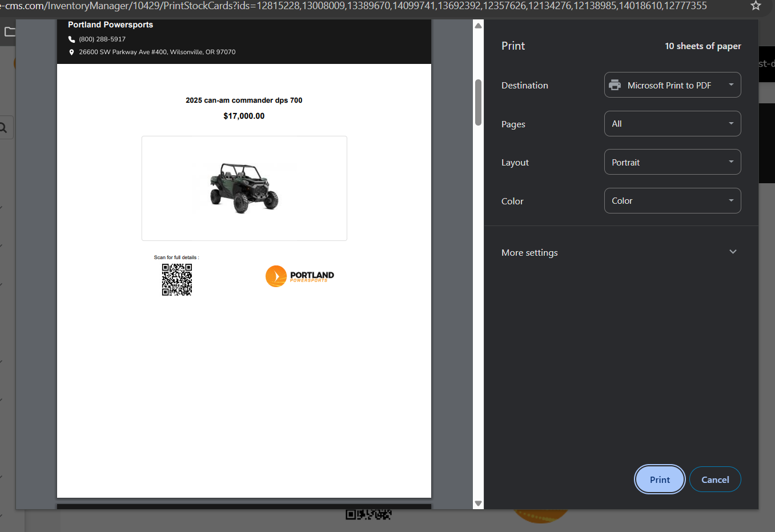775x532 pixels.
Task: Open the Pages dropdown set to All
Action: (x=672, y=124)
